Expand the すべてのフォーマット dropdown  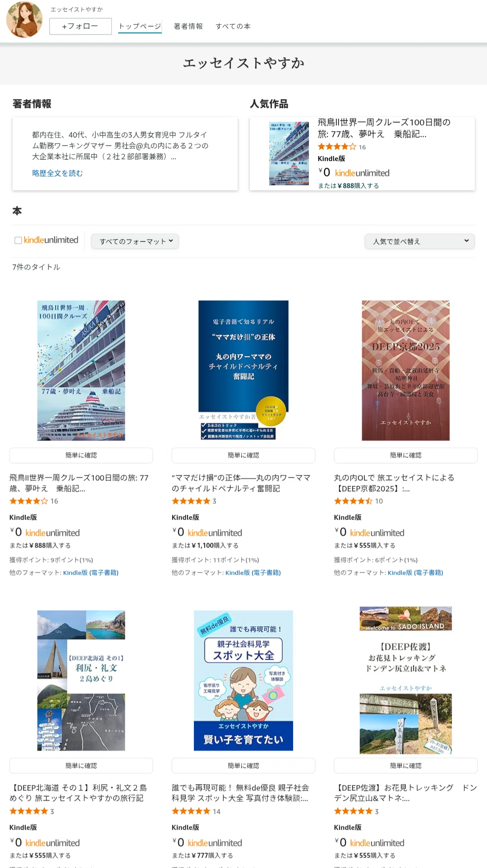(135, 241)
